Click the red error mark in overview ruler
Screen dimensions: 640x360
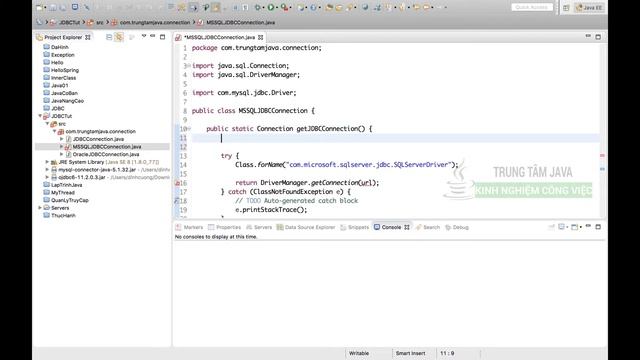[x=602, y=156]
